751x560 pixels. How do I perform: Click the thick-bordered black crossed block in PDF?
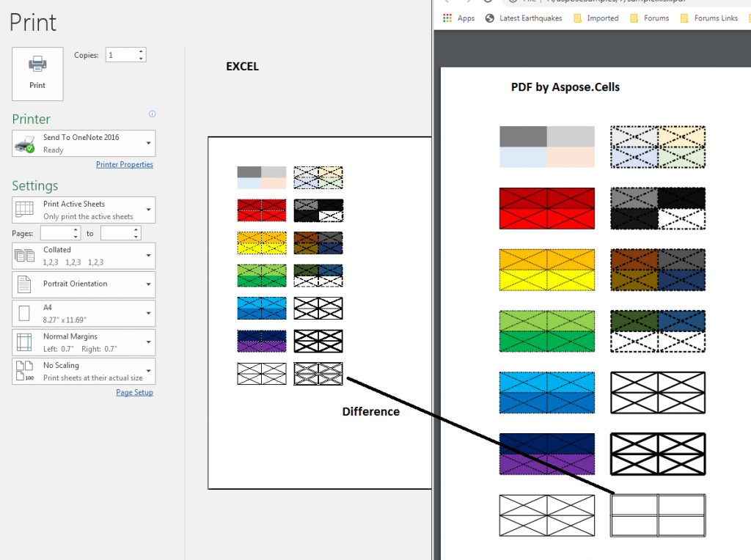pos(658,454)
